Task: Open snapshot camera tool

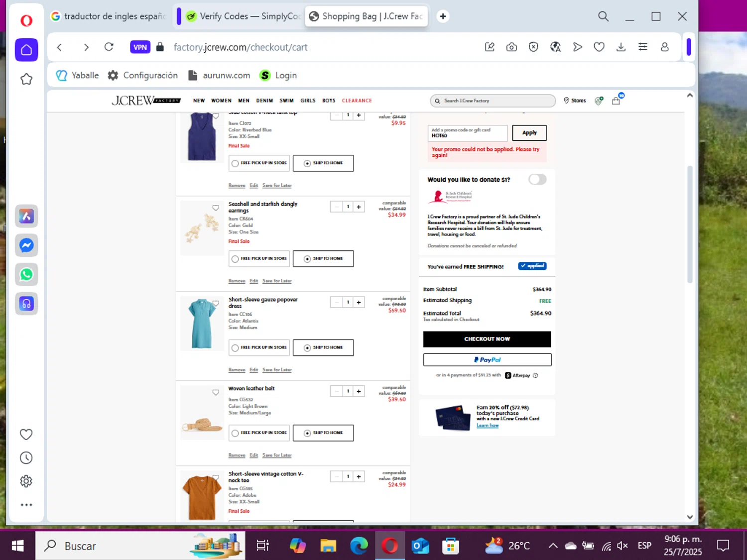Action: [x=511, y=47]
